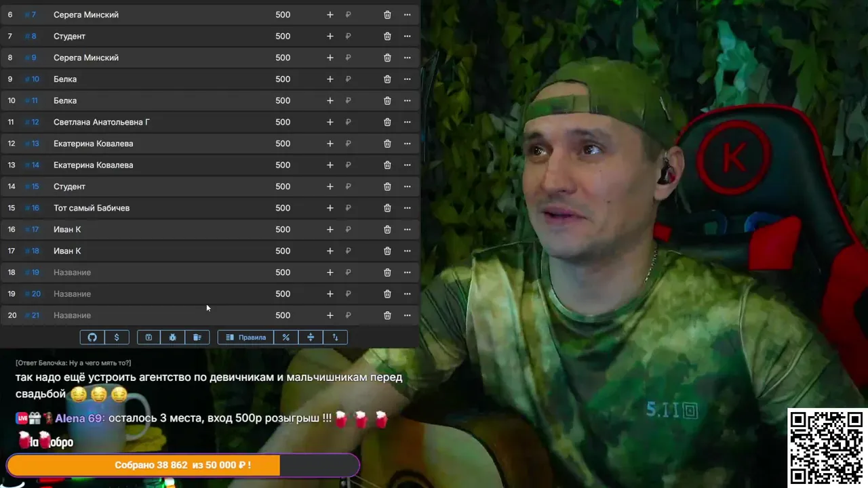This screenshot has height=488, width=868.
Task: Click the ruble icon on row 14 Студент
Action: tap(348, 186)
